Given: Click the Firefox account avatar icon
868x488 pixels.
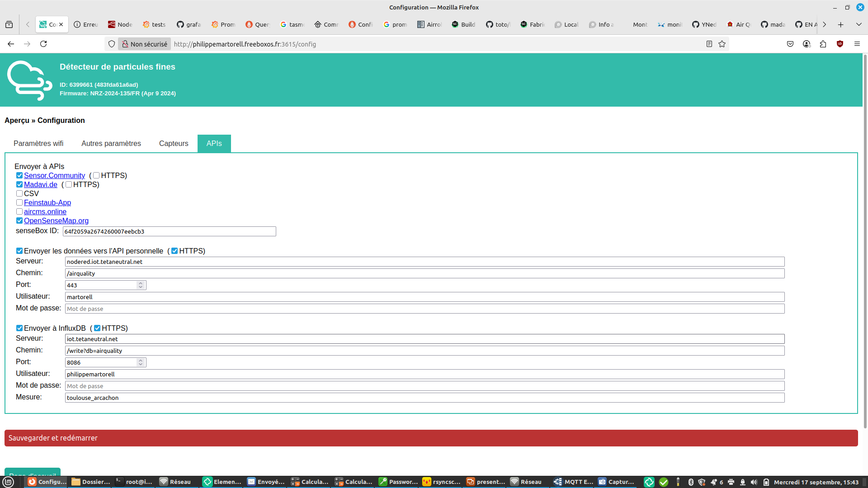Looking at the screenshot, I should click(x=807, y=44).
